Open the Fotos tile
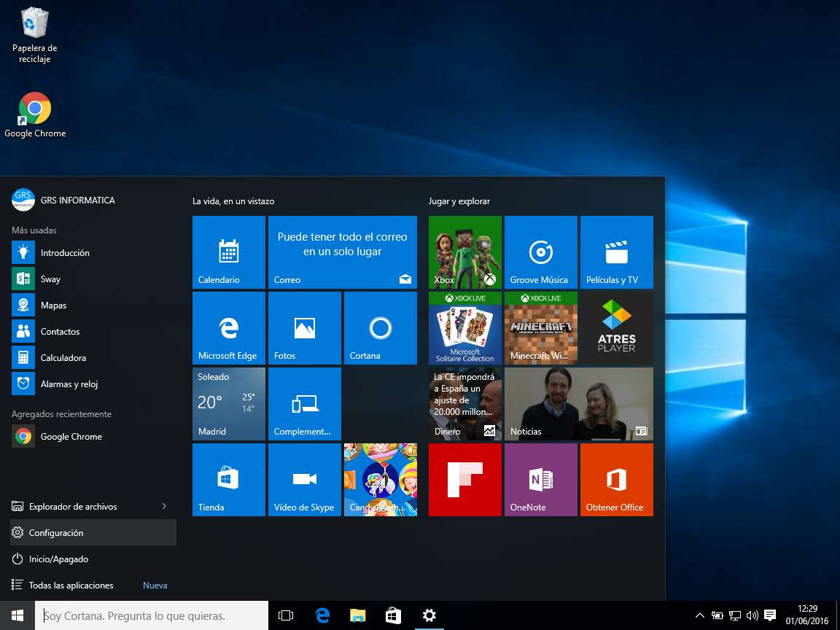840x630 pixels. (x=304, y=328)
